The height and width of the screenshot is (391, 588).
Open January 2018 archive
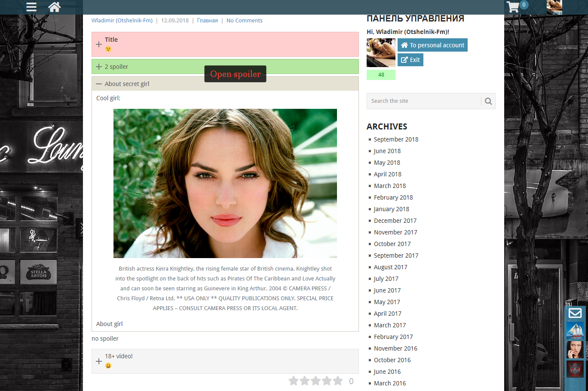(392, 209)
